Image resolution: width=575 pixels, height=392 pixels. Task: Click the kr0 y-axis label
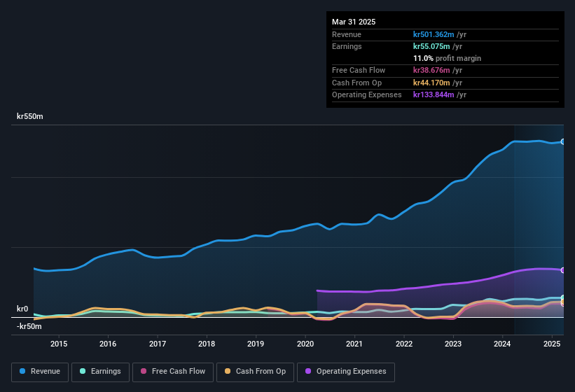coord(22,309)
